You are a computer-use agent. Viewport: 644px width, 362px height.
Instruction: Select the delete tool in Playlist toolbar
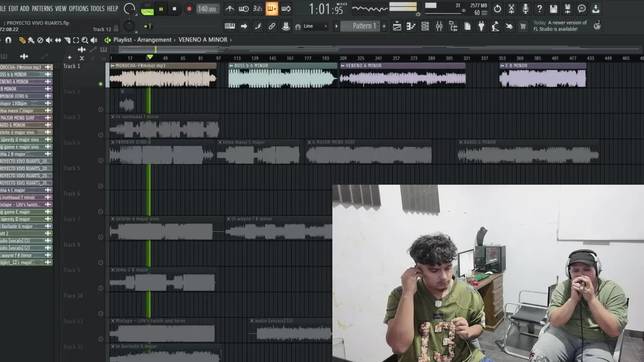pyautogui.click(x=40, y=40)
